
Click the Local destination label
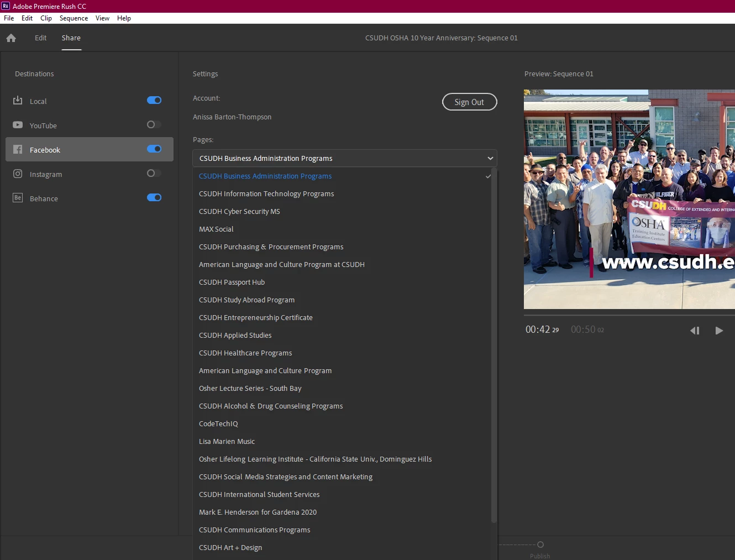(x=38, y=101)
